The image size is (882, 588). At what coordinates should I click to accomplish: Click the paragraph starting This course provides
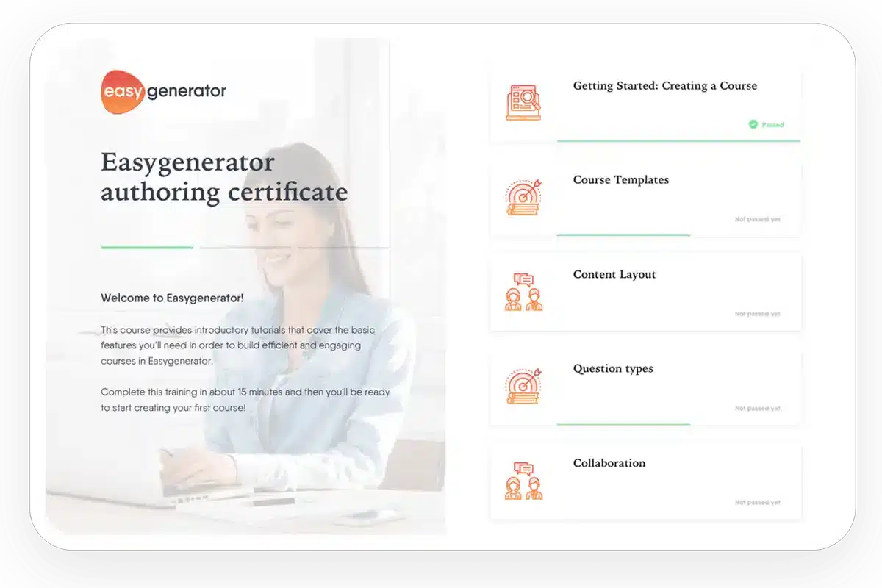click(237, 345)
